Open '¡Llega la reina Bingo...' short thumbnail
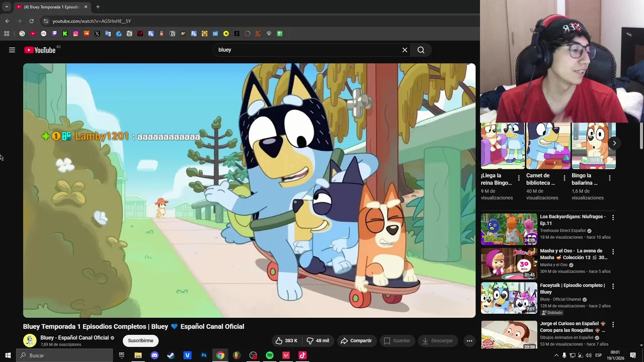Image resolution: width=644 pixels, height=362 pixels. [503, 146]
